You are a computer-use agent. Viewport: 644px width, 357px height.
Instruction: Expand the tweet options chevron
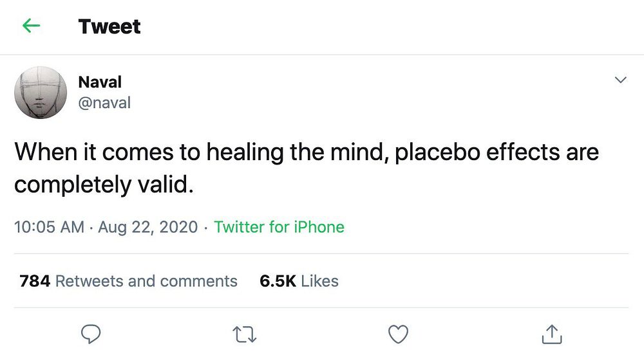[x=621, y=80]
